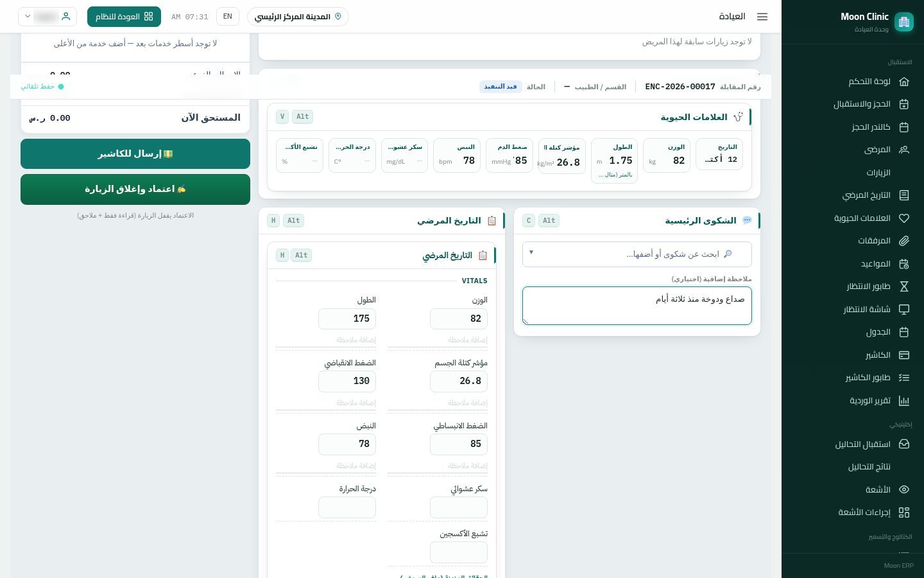Screen dimensions: 924x578
Task: Open المرفقات paperclip icon
Action: 904,241
